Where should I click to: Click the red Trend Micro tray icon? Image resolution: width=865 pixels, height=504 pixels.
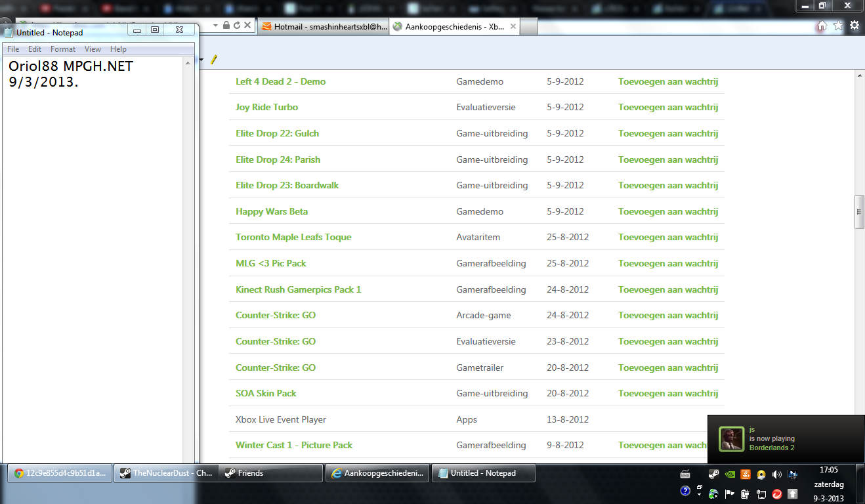point(777,493)
